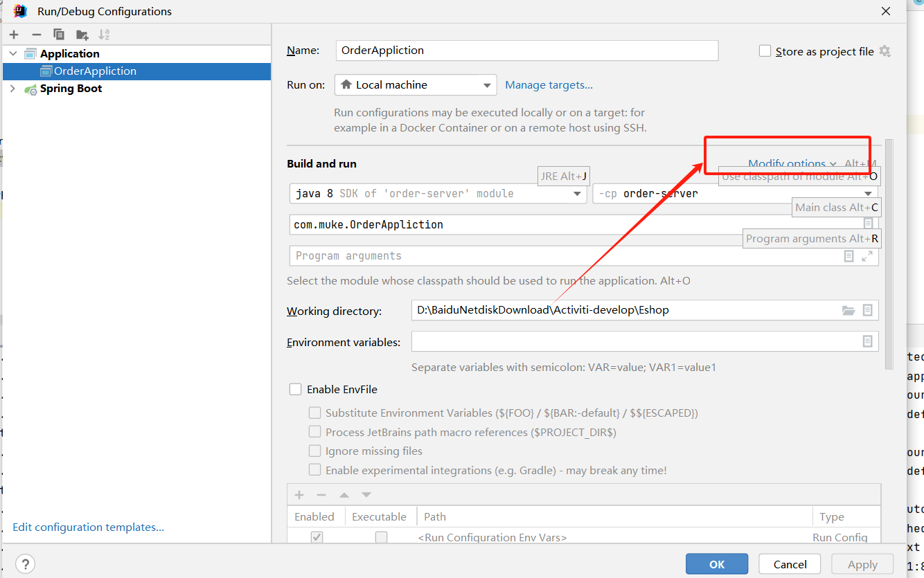Toggle Store as project file checkbox
Image resolution: width=924 pixels, height=578 pixels.
tap(765, 51)
